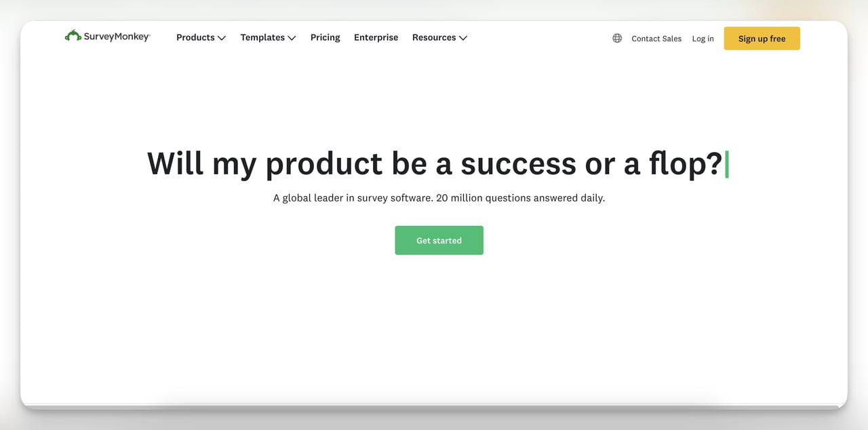
Task: Click the SurveyMonkey monkey logo icon
Action: [73, 35]
